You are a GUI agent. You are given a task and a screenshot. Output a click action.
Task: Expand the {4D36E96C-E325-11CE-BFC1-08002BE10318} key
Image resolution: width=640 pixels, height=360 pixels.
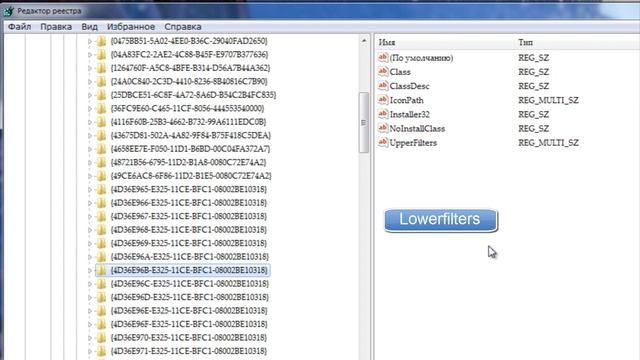(x=90, y=283)
